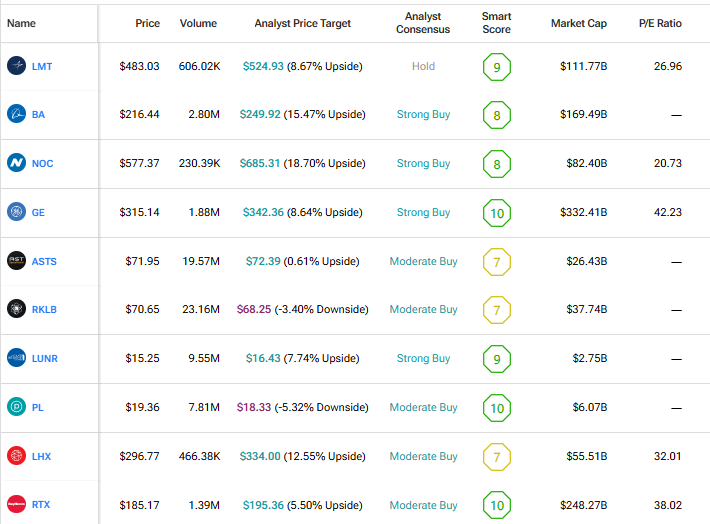Open the RKLB ticker link
The width and height of the screenshot is (710, 524).
point(45,309)
